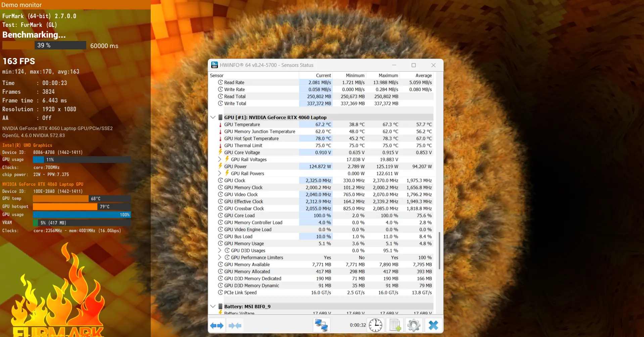Minimize the HWiNFO Sensors Status window
Image resolution: width=644 pixels, height=337 pixels.
point(394,65)
